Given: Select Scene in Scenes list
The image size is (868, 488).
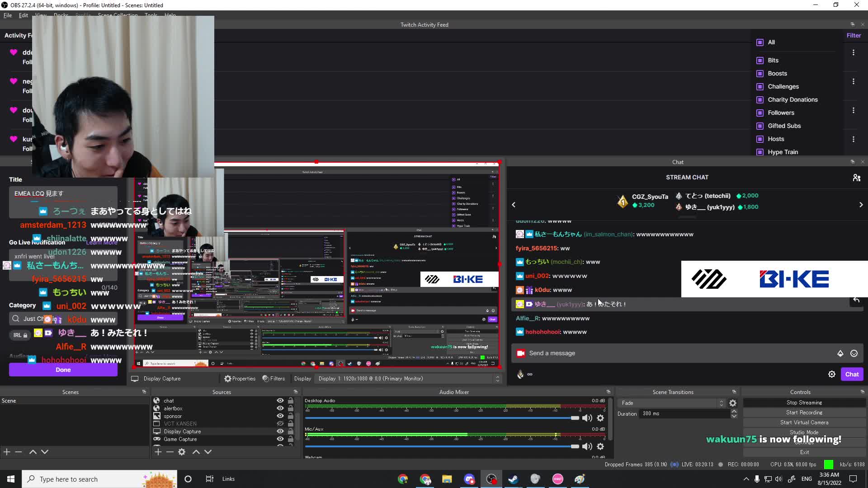Looking at the screenshot, I should coord(75,401).
